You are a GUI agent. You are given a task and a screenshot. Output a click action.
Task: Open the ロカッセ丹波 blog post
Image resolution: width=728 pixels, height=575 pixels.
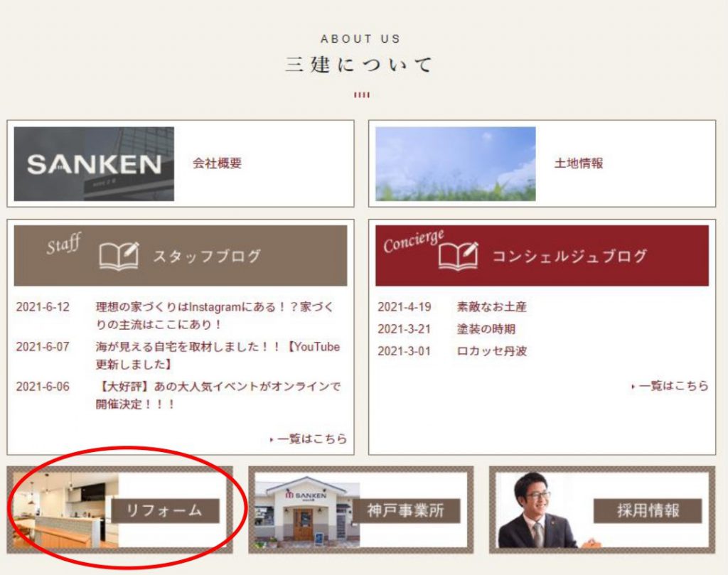491,351
